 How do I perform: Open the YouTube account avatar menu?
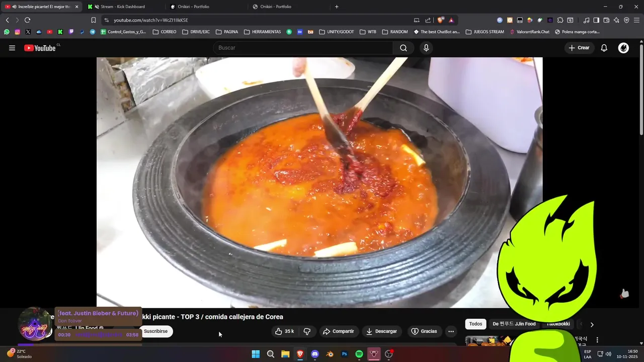[x=623, y=48]
